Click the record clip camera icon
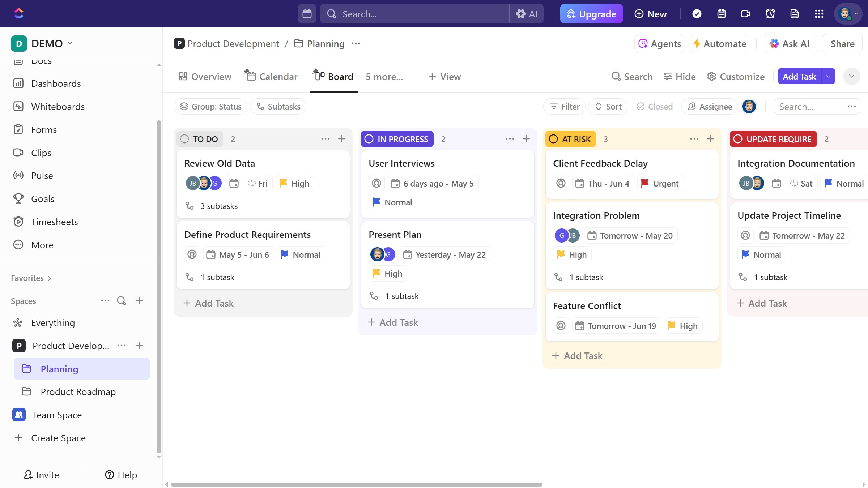Image resolution: width=868 pixels, height=488 pixels. [745, 14]
